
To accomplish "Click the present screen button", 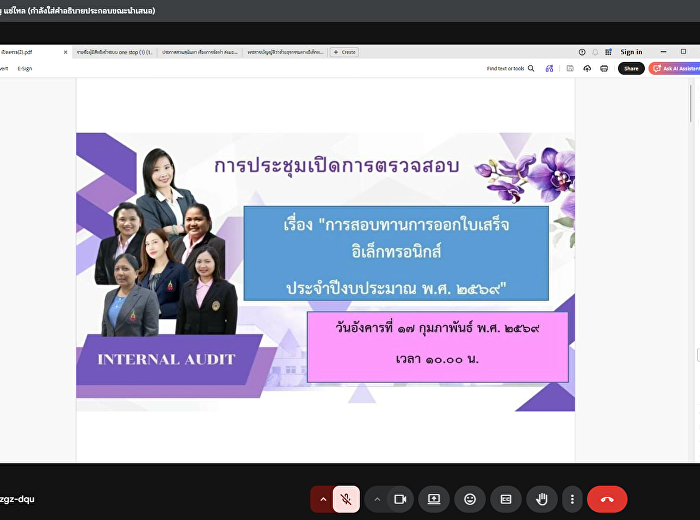I will point(433,499).
